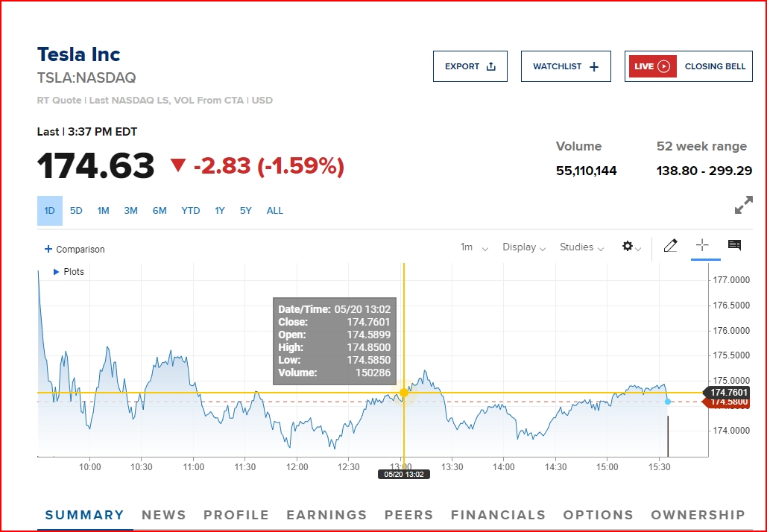Toggle the crosshair tool icon
This screenshot has height=532, width=767.
pos(702,245)
